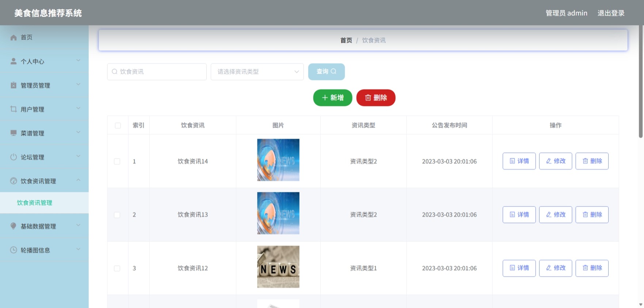The image size is (644, 308).
Task: Click 退出登录 in the top bar
Action: [x=611, y=13]
